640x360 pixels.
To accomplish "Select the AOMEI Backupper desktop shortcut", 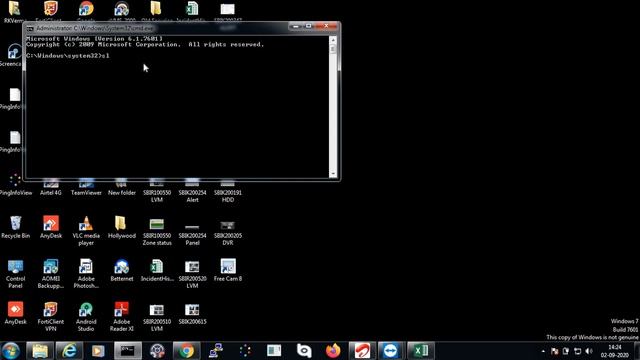I will click(51, 274).
